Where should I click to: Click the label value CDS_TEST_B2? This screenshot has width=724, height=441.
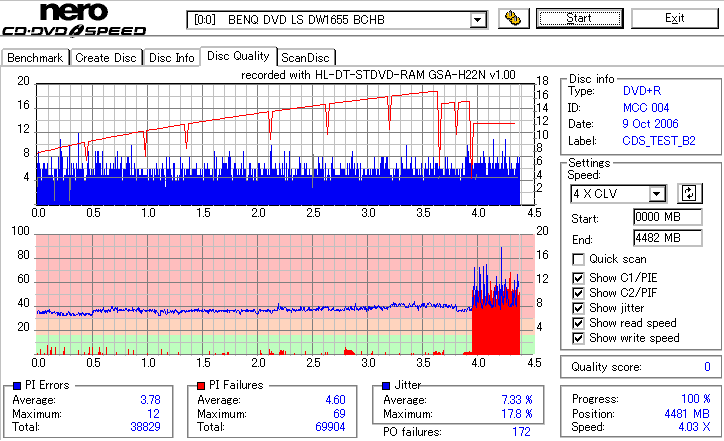click(x=659, y=141)
